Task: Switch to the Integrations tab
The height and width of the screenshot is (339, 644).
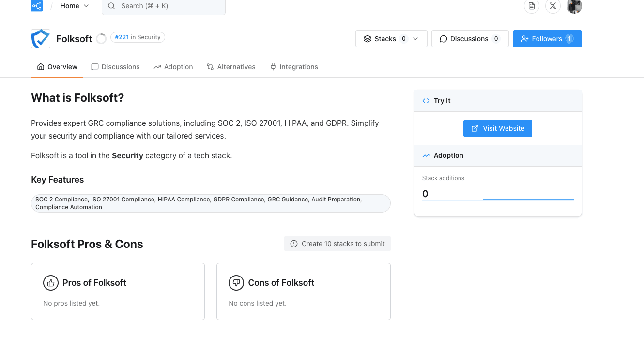Action: click(x=294, y=67)
